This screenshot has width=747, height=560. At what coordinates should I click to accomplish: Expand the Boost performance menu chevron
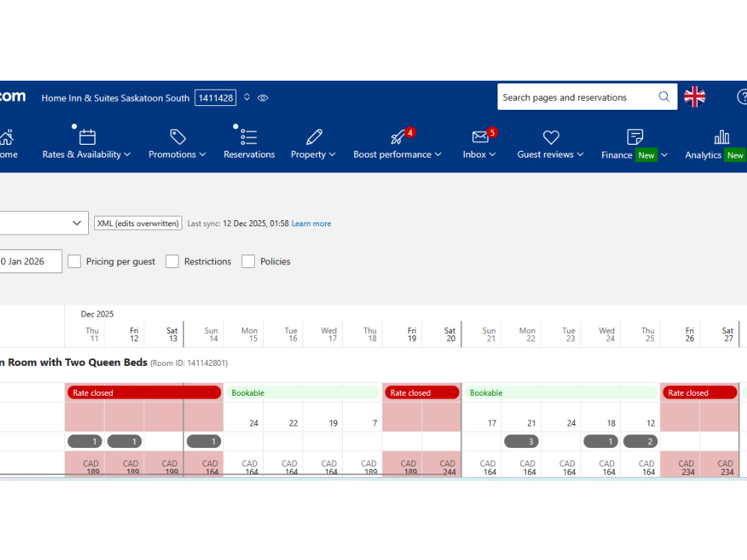[x=438, y=155]
